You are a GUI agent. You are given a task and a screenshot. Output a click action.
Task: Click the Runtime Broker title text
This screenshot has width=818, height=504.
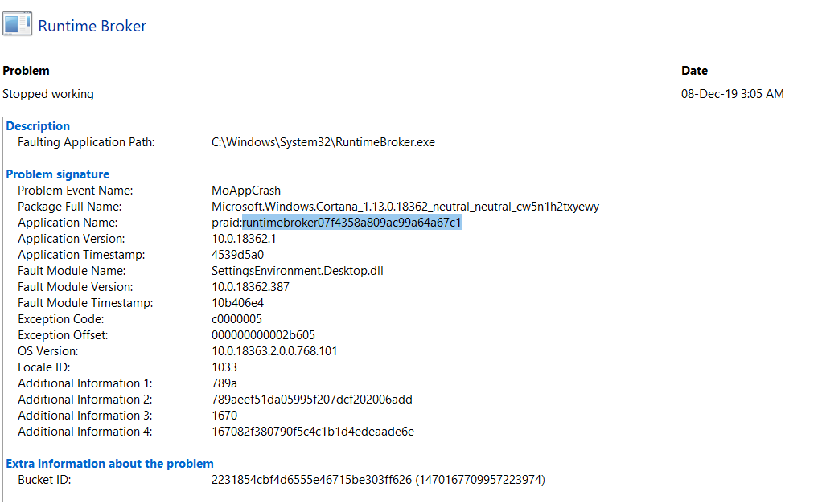pyautogui.click(x=92, y=26)
